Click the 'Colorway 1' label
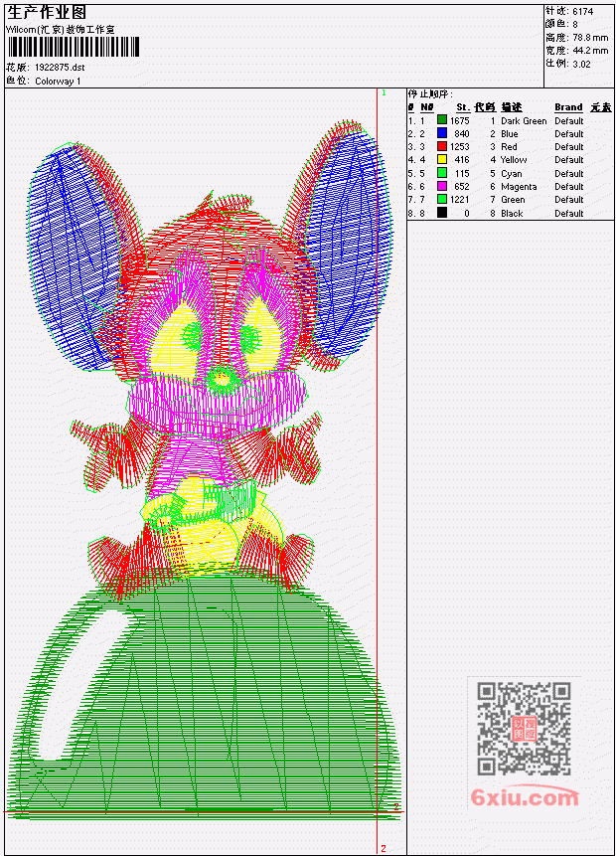Viewport: 616px width, 856px height. coord(58,81)
